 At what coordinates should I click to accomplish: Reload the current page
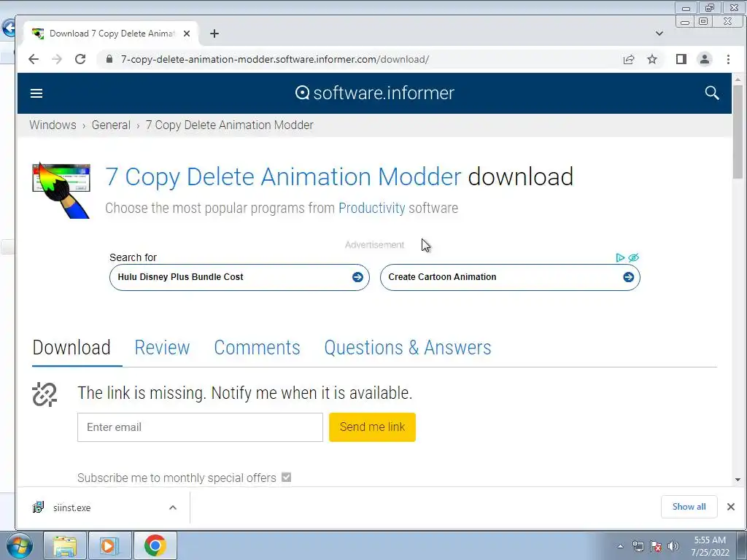pyautogui.click(x=80, y=59)
